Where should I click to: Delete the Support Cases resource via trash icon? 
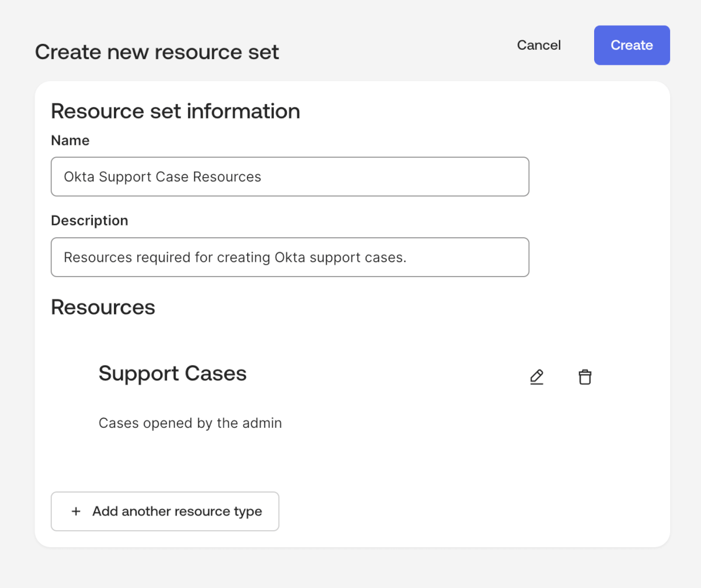[x=585, y=377]
